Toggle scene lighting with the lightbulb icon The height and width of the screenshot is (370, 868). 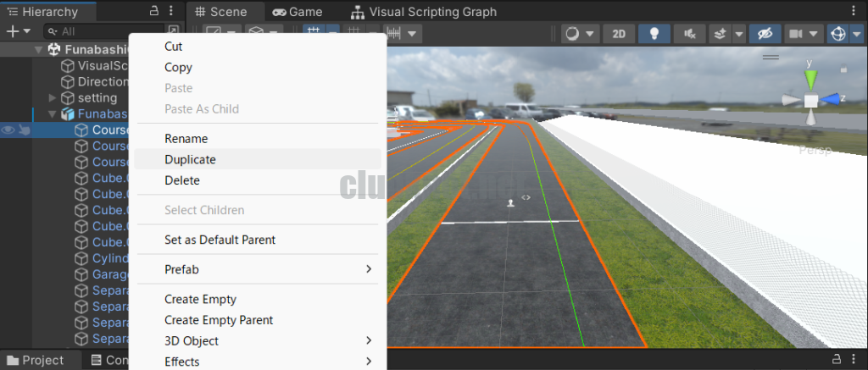654,34
